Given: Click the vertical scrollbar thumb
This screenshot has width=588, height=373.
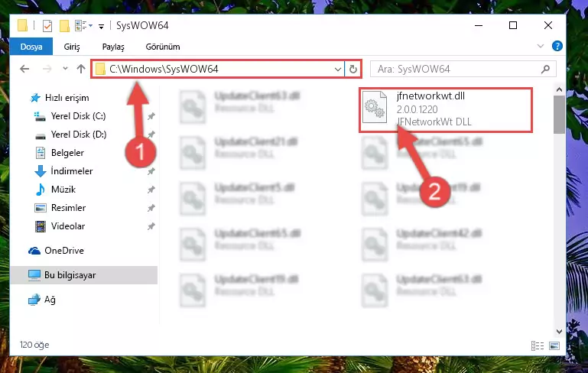Looking at the screenshot, I should click(x=559, y=115).
